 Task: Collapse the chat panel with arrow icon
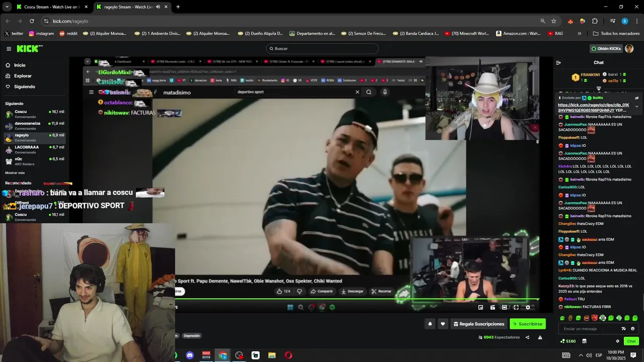[558, 63]
